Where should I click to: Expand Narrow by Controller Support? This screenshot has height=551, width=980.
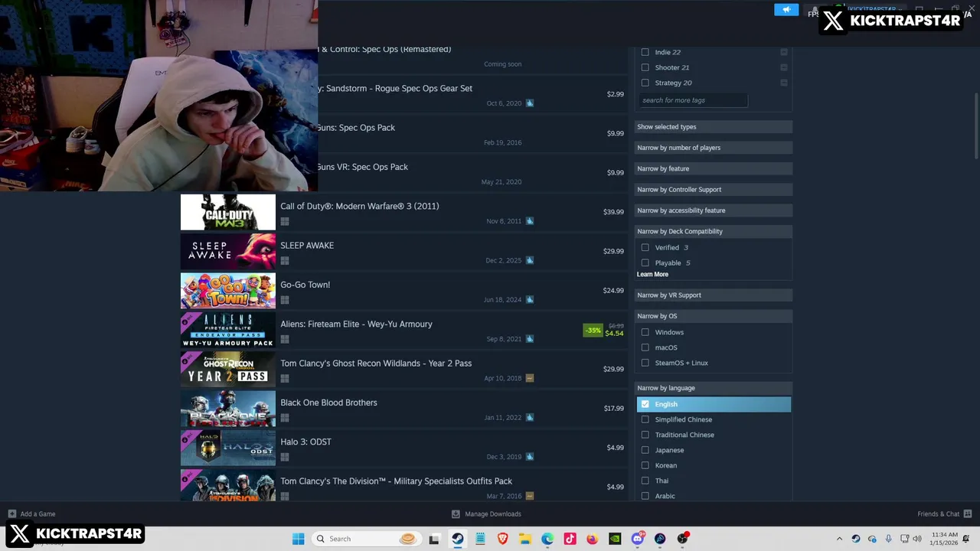[x=714, y=189]
